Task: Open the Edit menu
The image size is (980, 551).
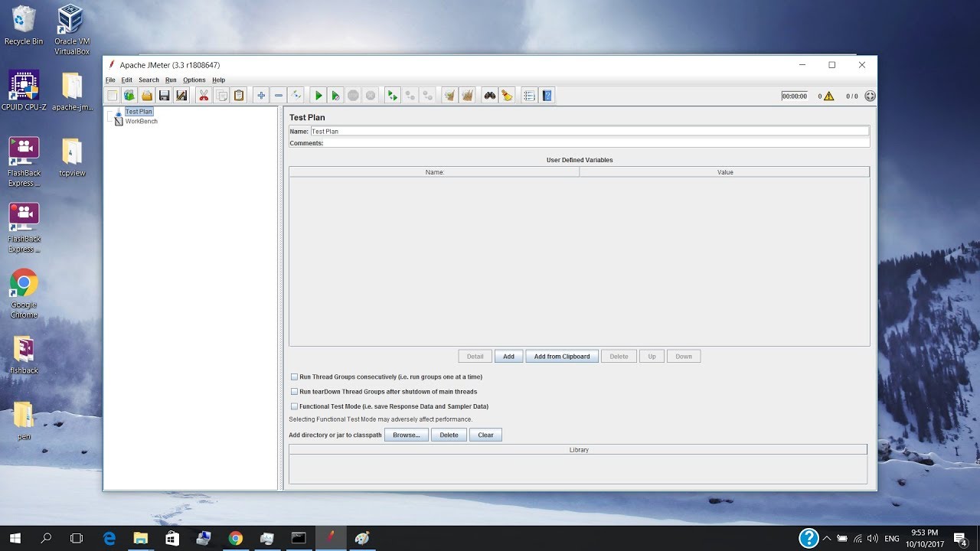Action: (126, 80)
